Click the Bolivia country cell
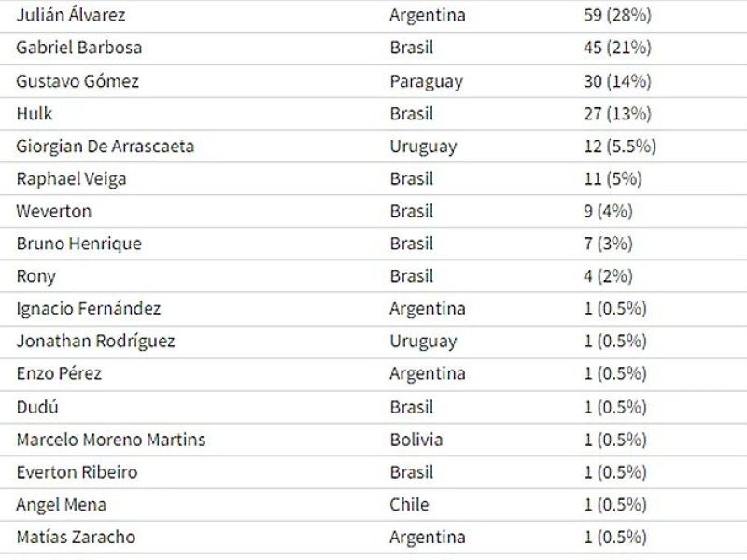The height and width of the screenshot is (560, 747). [416, 440]
